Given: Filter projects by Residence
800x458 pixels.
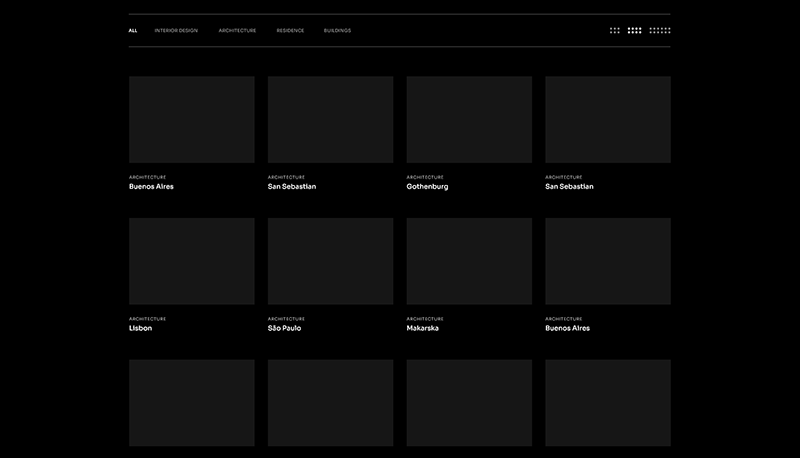Looking at the screenshot, I should (290, 31).
